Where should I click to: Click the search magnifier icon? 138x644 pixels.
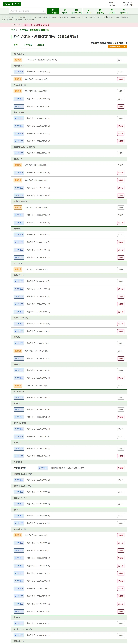44,11
